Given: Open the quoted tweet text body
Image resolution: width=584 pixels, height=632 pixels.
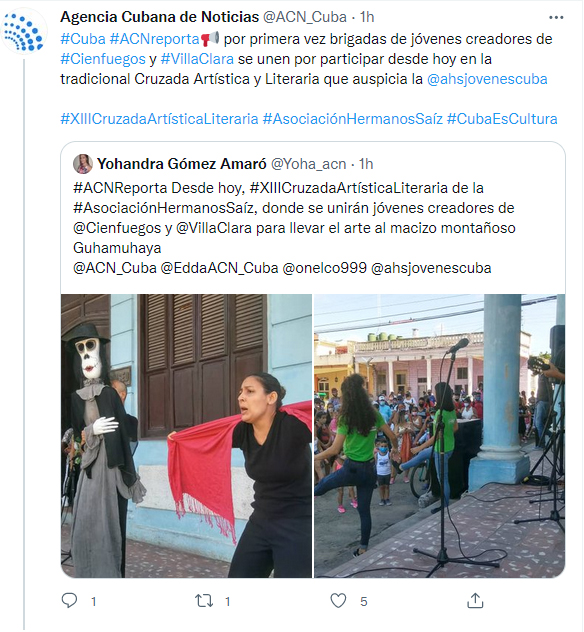Looking at the screenshot, I should tap(294, 228).
